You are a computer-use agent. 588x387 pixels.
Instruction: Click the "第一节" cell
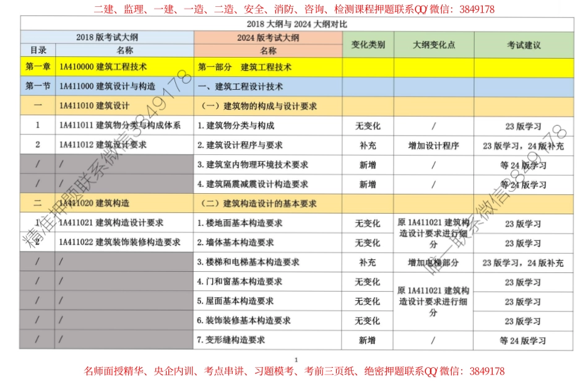[x=38, y=86]
